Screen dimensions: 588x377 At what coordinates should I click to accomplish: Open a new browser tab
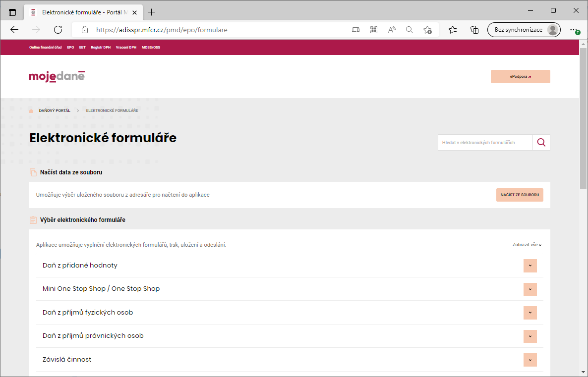[x=152, y=12]
